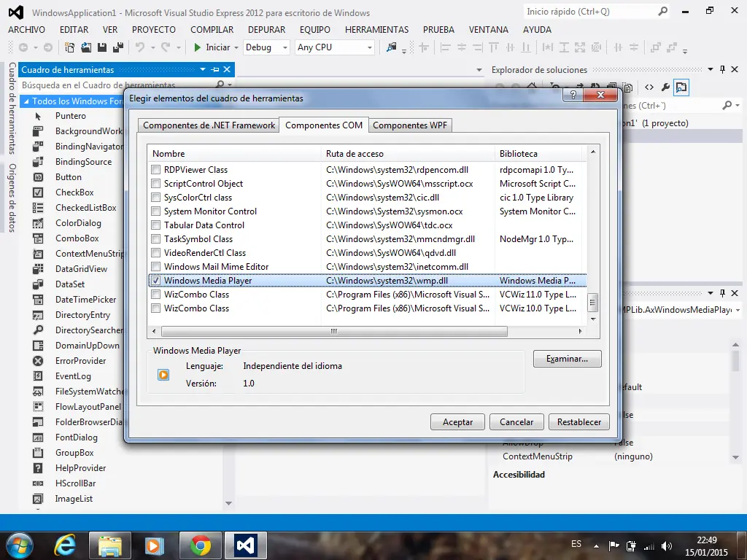Check the RDPViewer Class checkbox

point(156,169)
